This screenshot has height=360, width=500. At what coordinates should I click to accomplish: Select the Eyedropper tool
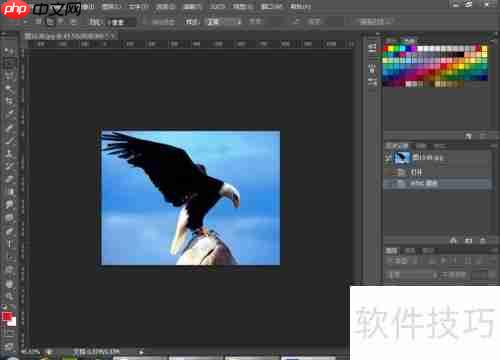coord(9,114)
